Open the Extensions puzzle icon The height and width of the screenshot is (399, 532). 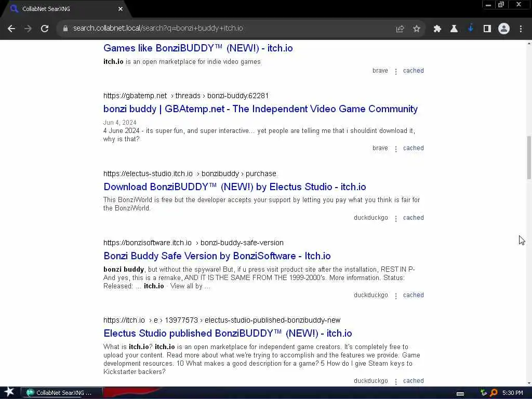click(x=437, y=29)
